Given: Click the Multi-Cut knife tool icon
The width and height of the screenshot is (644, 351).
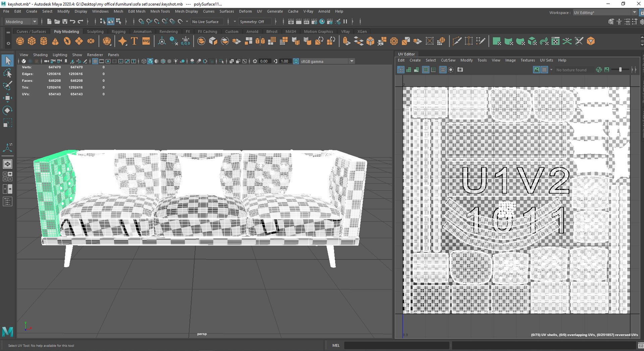Looking at the screenshot, I should (457, 41).
